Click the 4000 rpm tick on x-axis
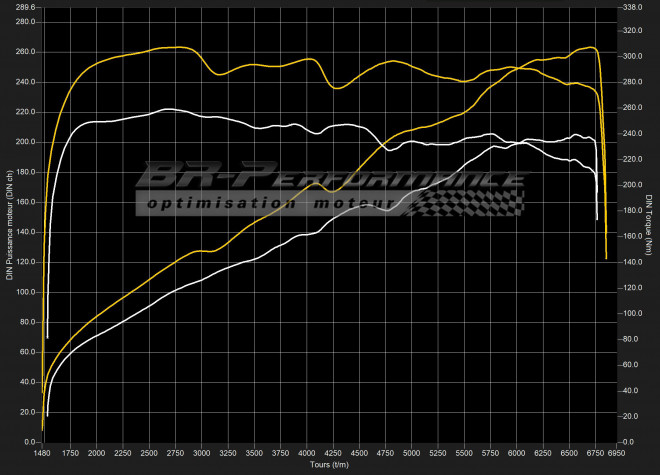 306,453
